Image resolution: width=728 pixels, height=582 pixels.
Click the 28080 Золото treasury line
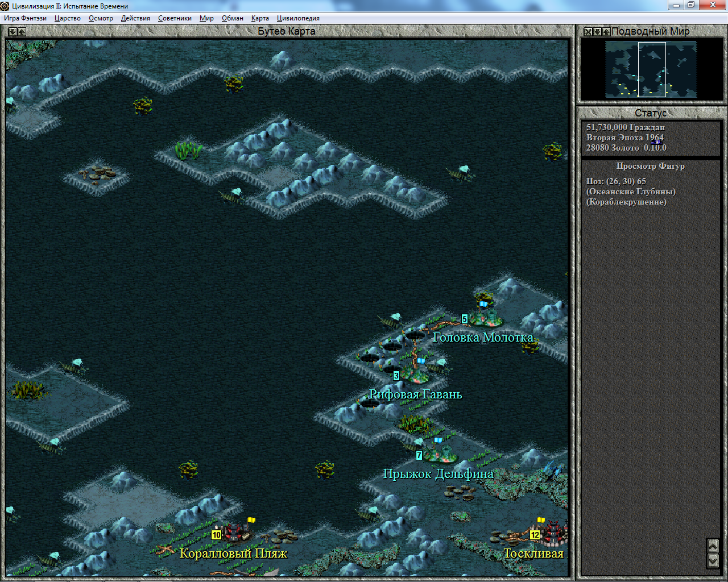(x=613, y=148)
